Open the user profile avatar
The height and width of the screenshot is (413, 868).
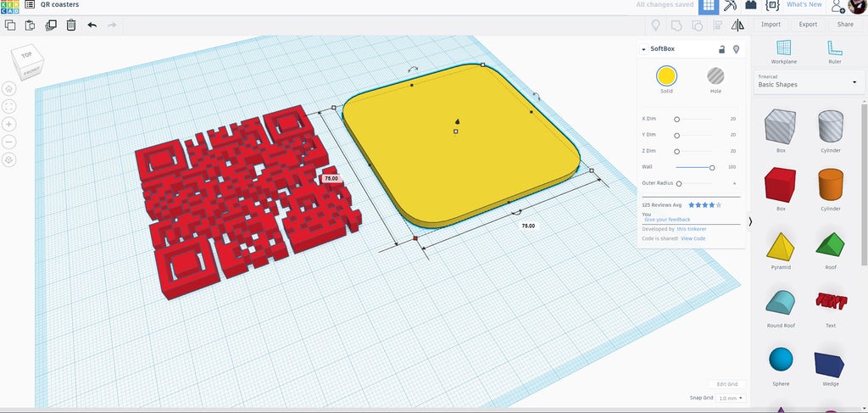pyautogui.click(x=857, y=6)
